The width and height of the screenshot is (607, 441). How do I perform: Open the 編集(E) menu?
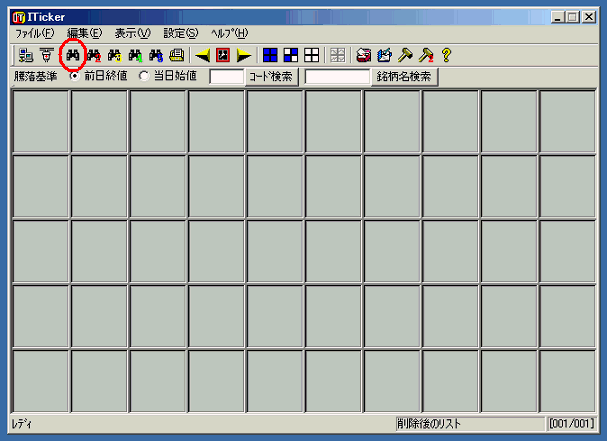84,34
